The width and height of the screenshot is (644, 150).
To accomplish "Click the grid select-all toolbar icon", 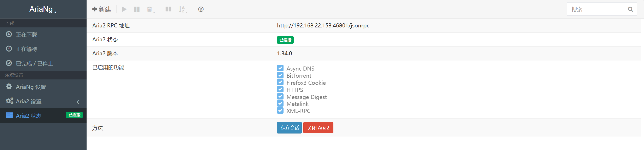I will [x=168, y=9].
